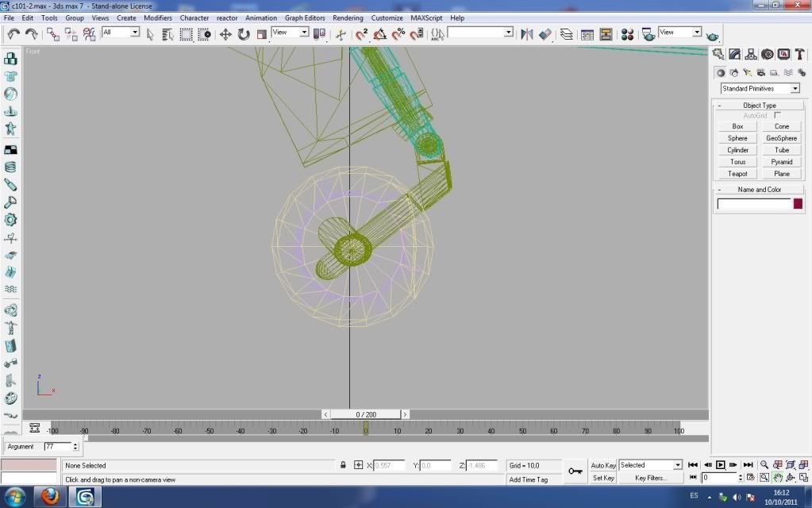Open the Utilities hammer panel
Image resolution: width=812 pixels, height=508 pixels.
pyautogui.click(x=799, y=54)
